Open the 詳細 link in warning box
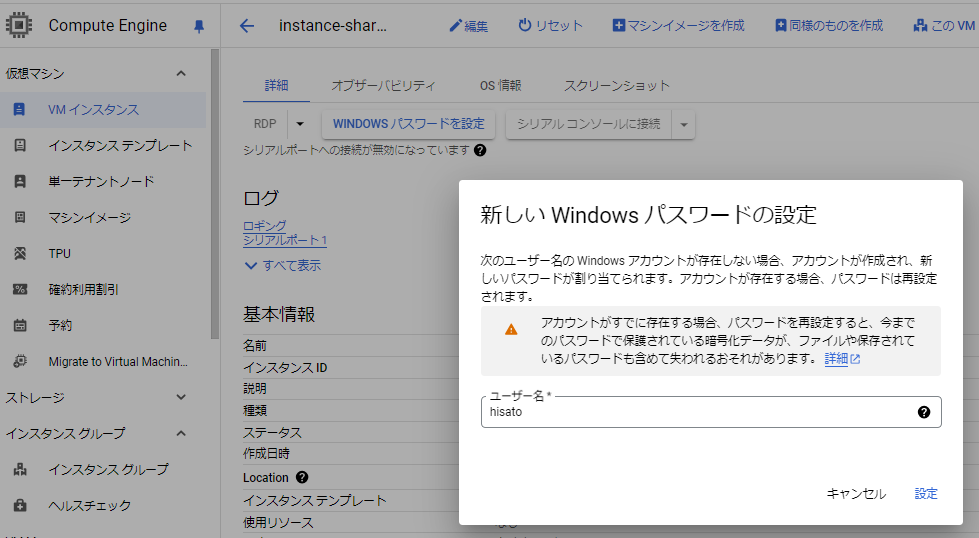979x538 pixels. pos(836,359)
